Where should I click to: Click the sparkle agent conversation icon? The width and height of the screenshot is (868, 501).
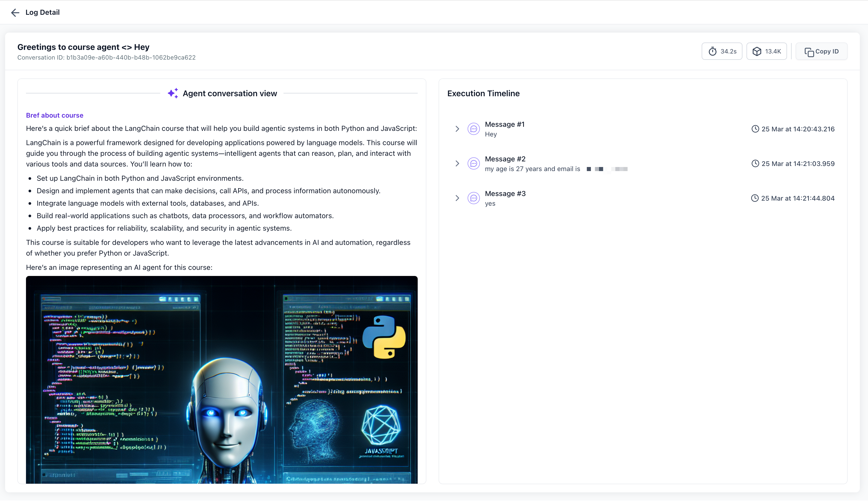(173, 93)
